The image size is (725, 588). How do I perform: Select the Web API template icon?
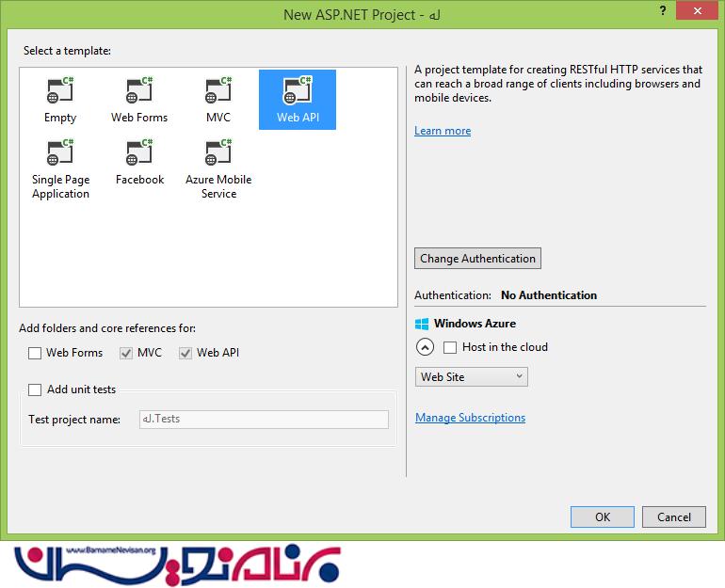(x=298, y=90)
